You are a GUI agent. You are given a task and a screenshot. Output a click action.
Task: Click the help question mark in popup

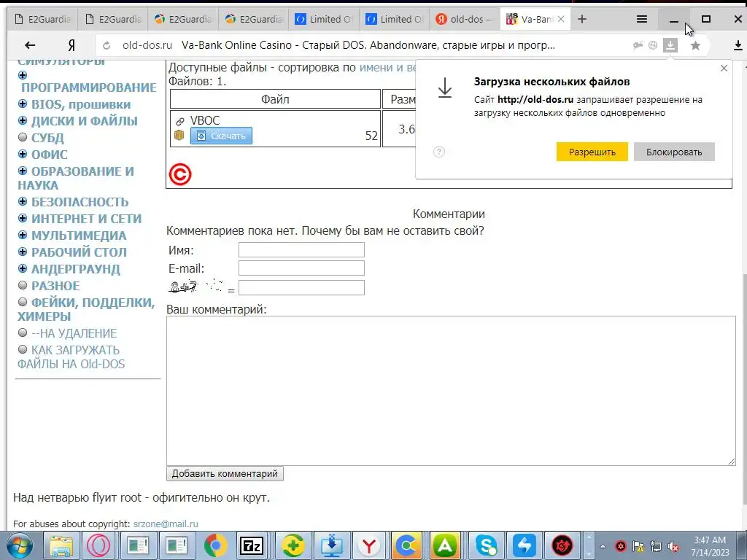[x=438, y=152]
